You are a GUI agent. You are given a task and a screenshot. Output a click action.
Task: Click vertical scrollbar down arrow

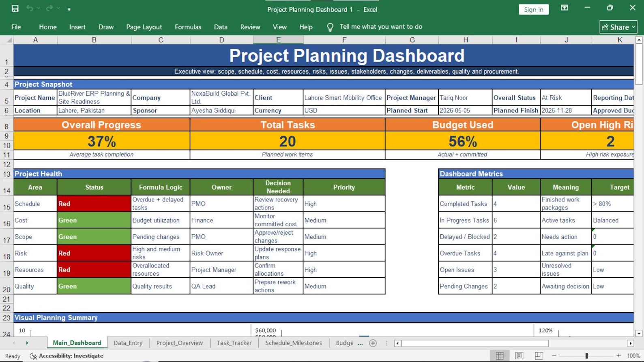coord(639,334)
